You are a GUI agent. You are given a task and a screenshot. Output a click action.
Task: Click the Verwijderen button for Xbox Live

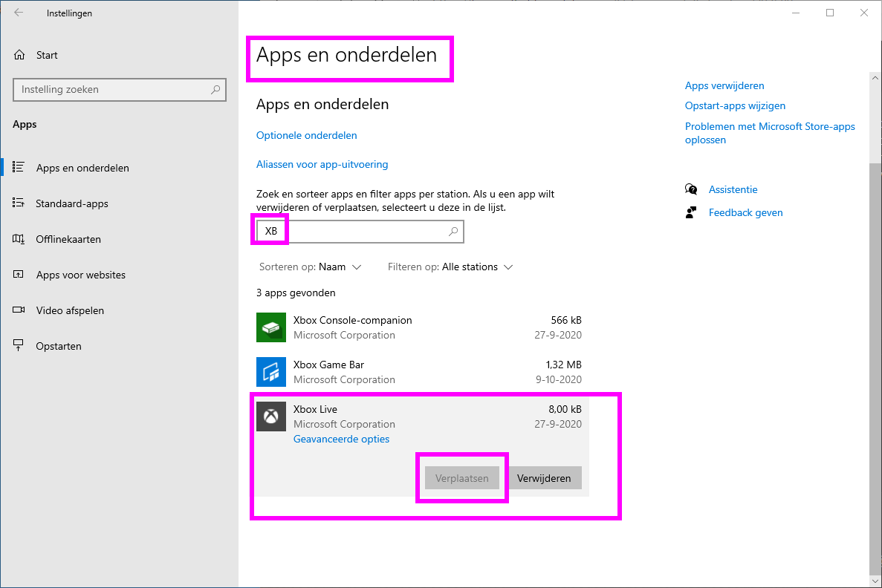[x=544, y=478]
